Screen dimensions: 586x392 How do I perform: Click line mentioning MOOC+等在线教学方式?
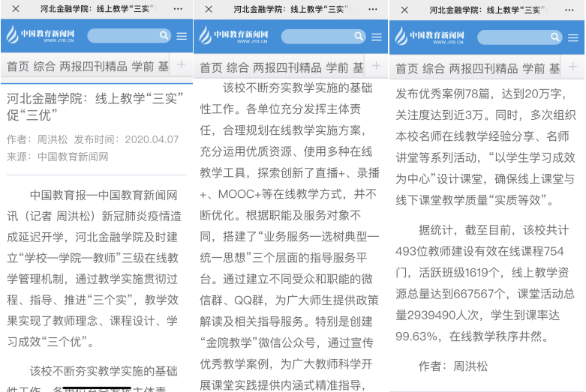click(x=288, y=194)
